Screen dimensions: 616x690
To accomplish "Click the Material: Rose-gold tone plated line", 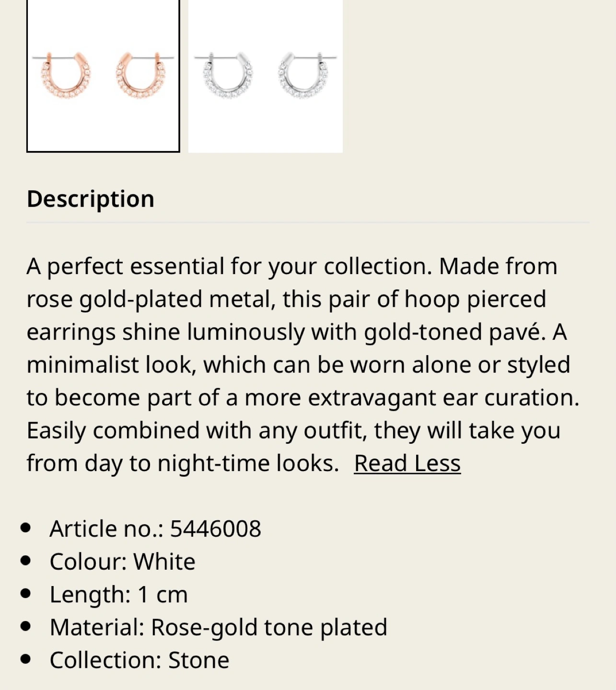I will pos(218,627).
